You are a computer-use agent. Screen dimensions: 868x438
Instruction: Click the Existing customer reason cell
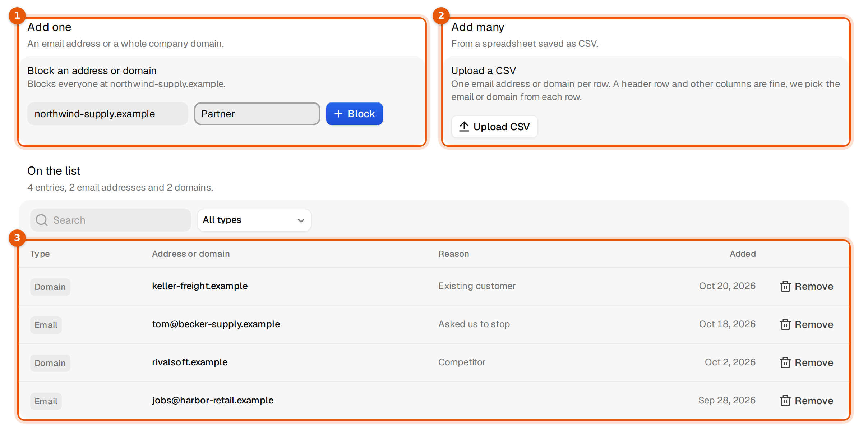click(x=477, y=286)
